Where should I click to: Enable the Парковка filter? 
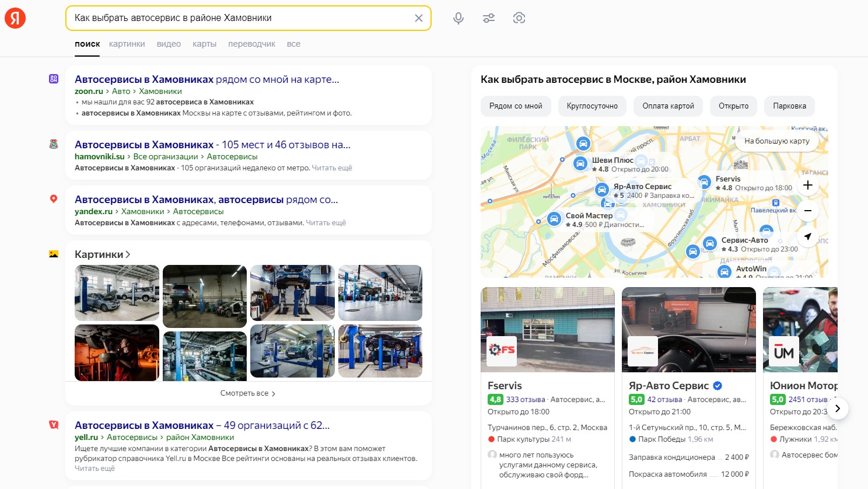[789, 106]
